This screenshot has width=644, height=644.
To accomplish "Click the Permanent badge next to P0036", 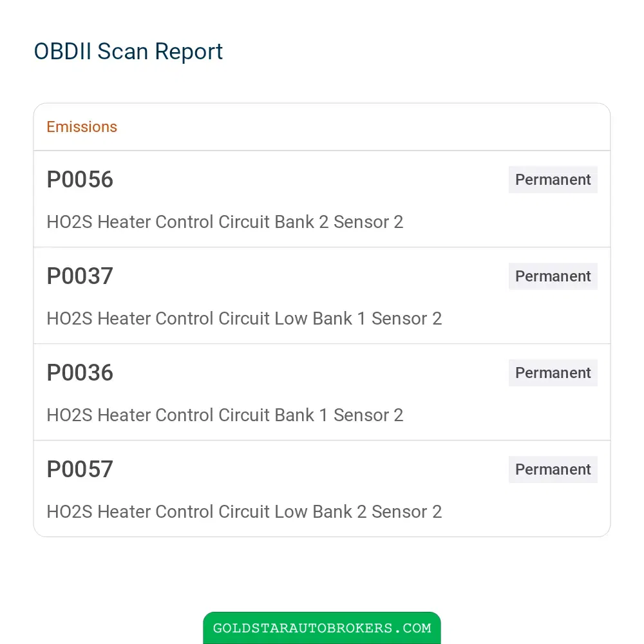I will (x=553, y=372).
